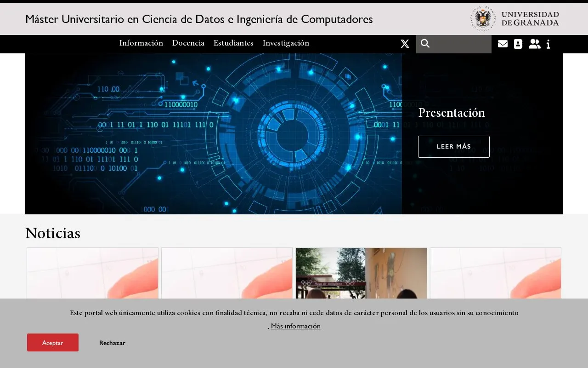Open the Estudiantes menu
Viewport: 588px width, 368px height.
pos(233,43)
